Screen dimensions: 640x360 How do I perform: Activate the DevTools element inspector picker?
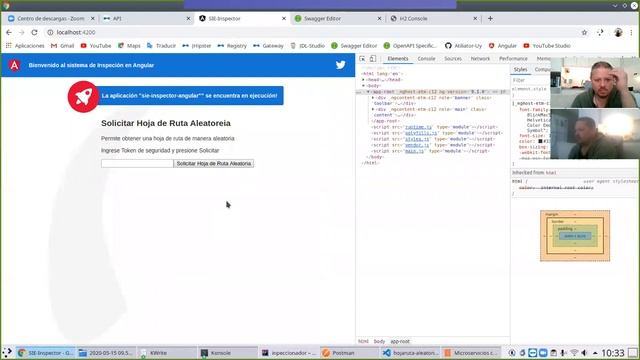362,59
